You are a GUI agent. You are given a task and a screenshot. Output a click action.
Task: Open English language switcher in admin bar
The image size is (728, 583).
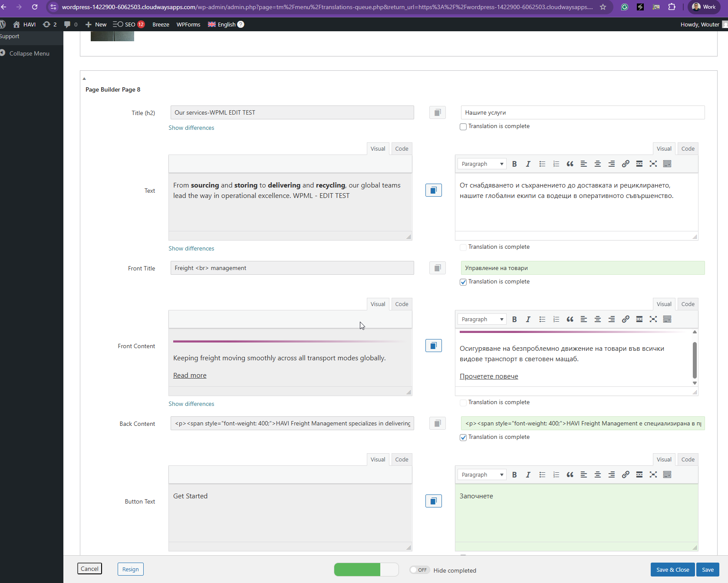point(226,24)
